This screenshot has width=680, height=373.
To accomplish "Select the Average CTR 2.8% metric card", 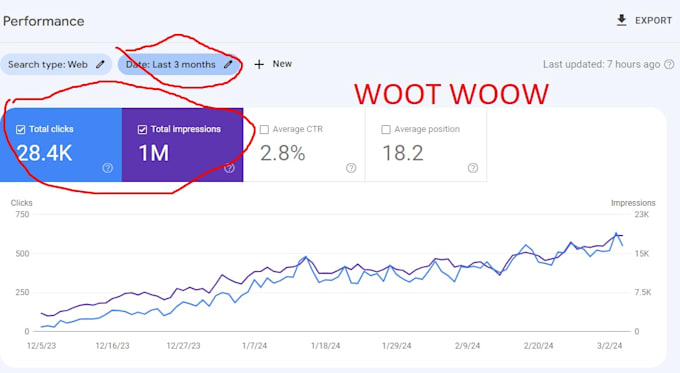I will [x=304, y=144].
